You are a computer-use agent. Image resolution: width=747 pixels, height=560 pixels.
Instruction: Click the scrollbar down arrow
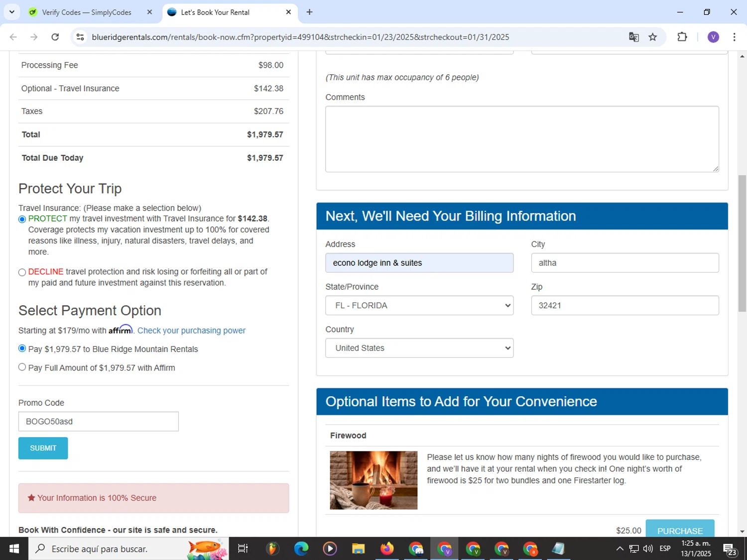742,532
